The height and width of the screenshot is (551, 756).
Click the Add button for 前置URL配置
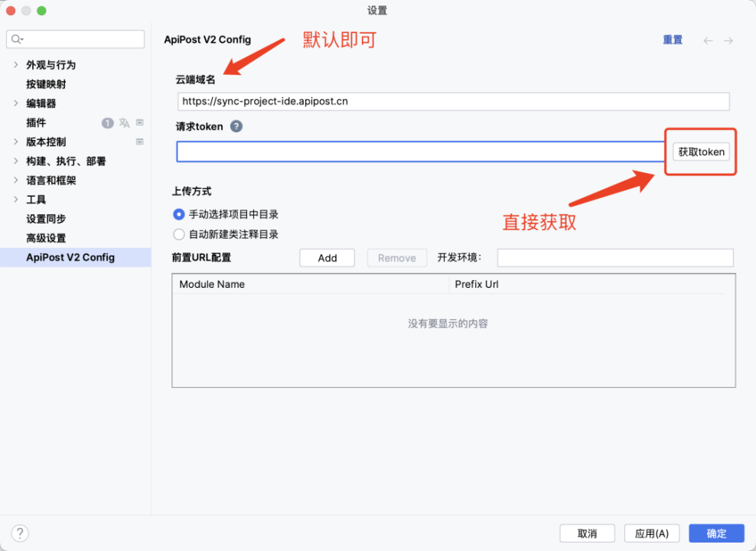pos(327,258)
